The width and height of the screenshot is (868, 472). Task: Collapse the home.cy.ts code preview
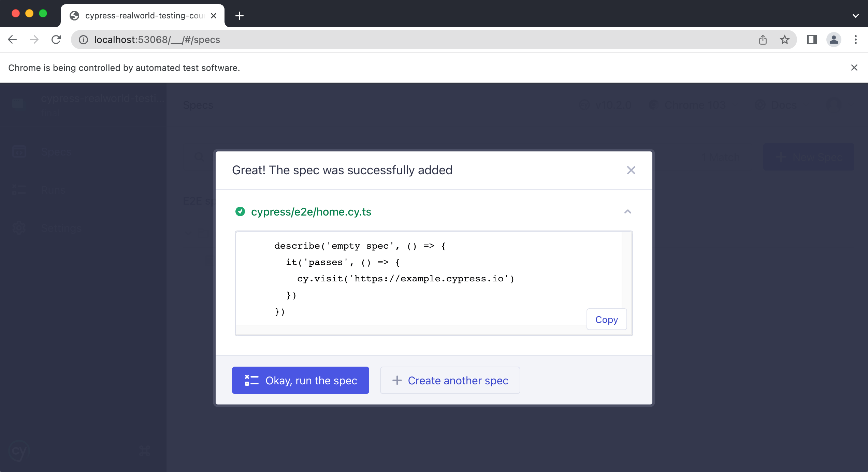tap(627, 212)
